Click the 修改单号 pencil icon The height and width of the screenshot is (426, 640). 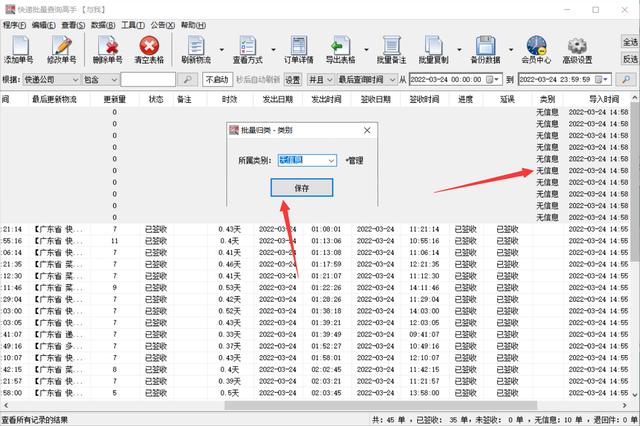pyautogui.click(x=61, y=47)
